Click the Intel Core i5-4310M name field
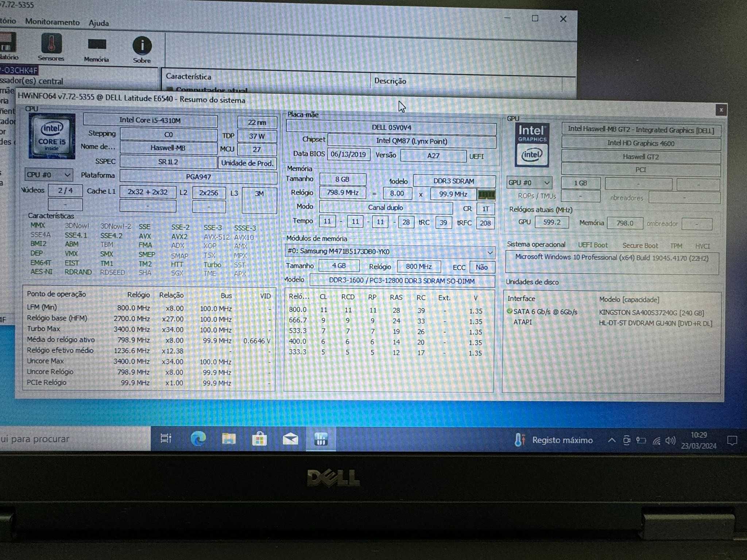 150,120
